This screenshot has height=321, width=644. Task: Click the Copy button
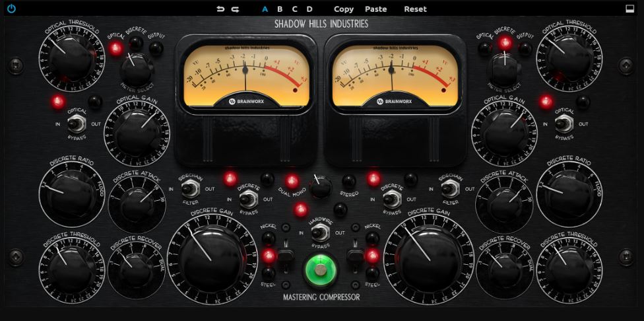click(343, 9)
